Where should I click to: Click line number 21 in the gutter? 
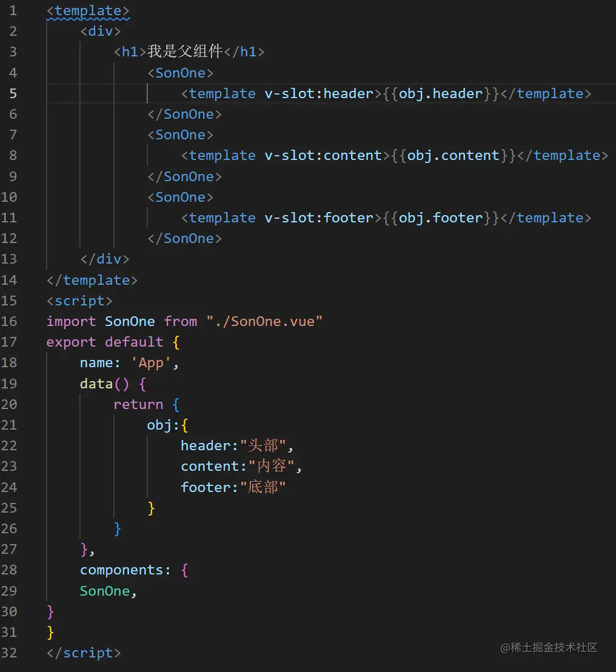[9, 425]
